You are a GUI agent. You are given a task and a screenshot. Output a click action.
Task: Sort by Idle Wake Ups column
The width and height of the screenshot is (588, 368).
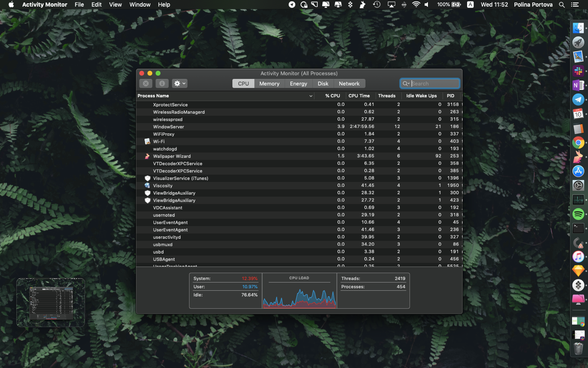tap(421, 96)
